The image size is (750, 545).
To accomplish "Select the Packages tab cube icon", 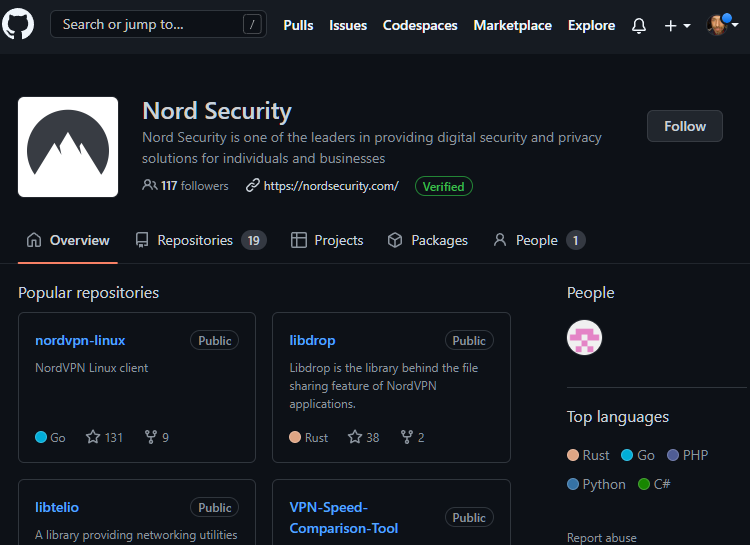I will click(395, 240).
